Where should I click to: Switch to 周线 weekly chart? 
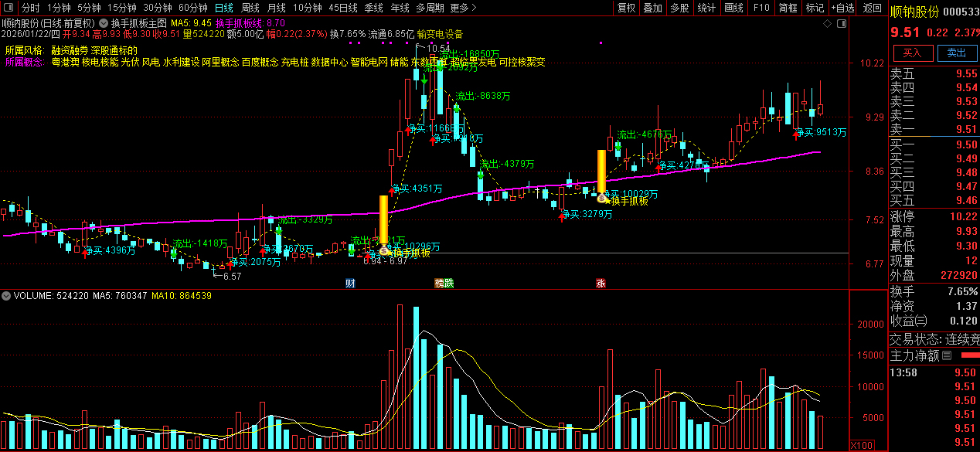[x=250, y=8]
